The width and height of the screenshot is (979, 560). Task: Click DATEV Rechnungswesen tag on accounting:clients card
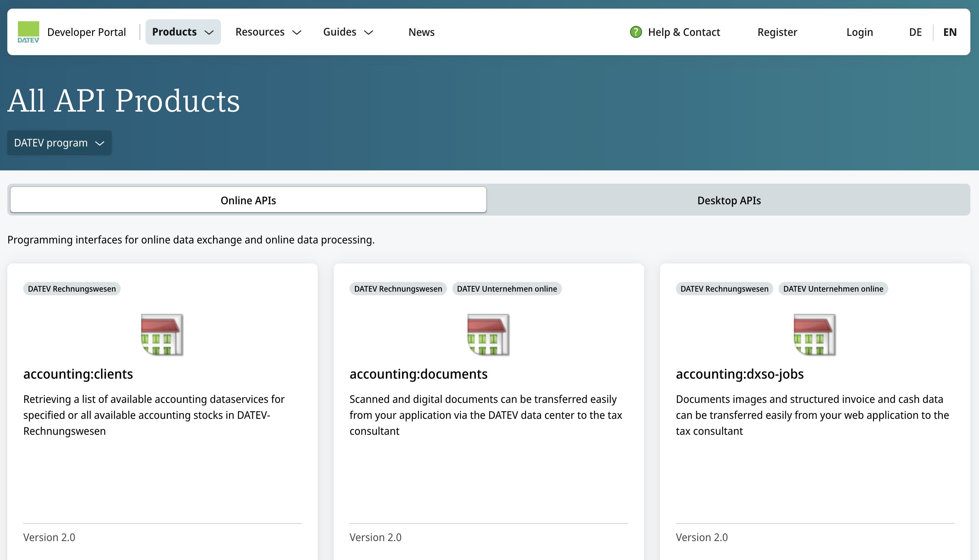[x=72, y=288]
